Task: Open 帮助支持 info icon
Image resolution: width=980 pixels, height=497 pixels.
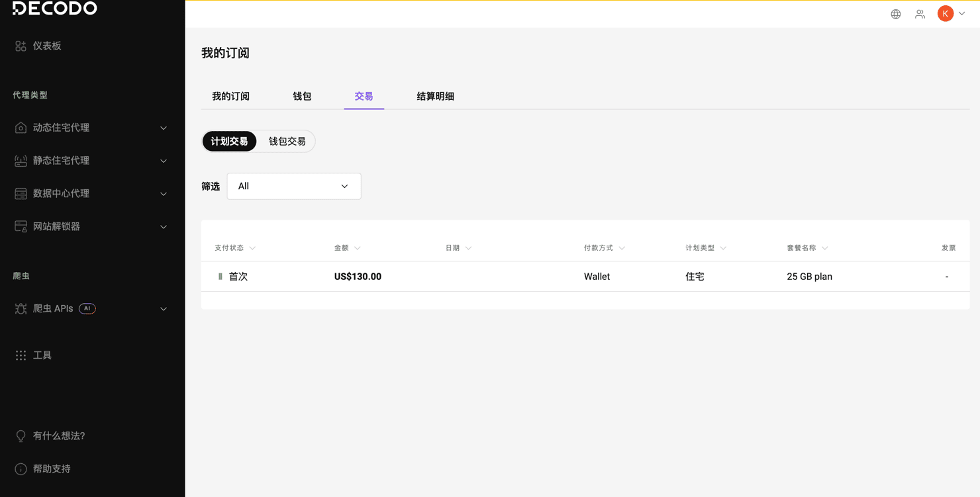Action: 21,469
